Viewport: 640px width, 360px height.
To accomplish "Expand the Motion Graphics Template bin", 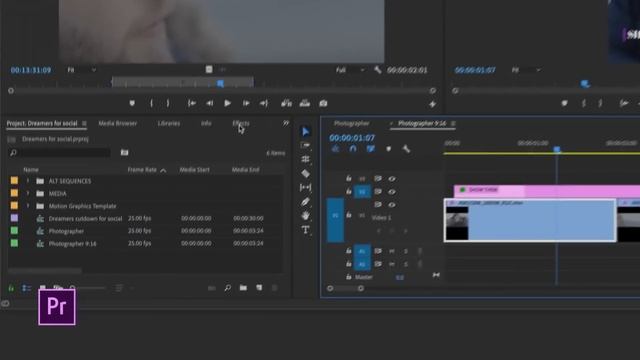I will [x=28, y=206].
